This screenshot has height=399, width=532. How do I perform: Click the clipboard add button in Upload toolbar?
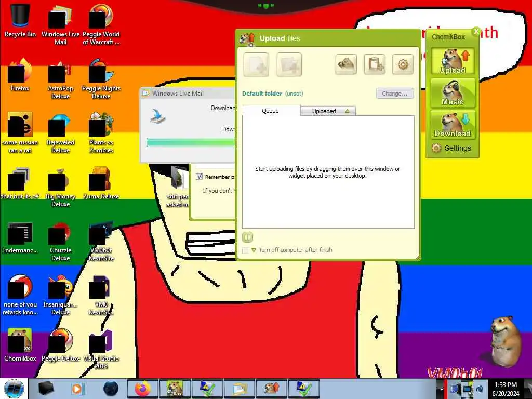tap(375, 64)
